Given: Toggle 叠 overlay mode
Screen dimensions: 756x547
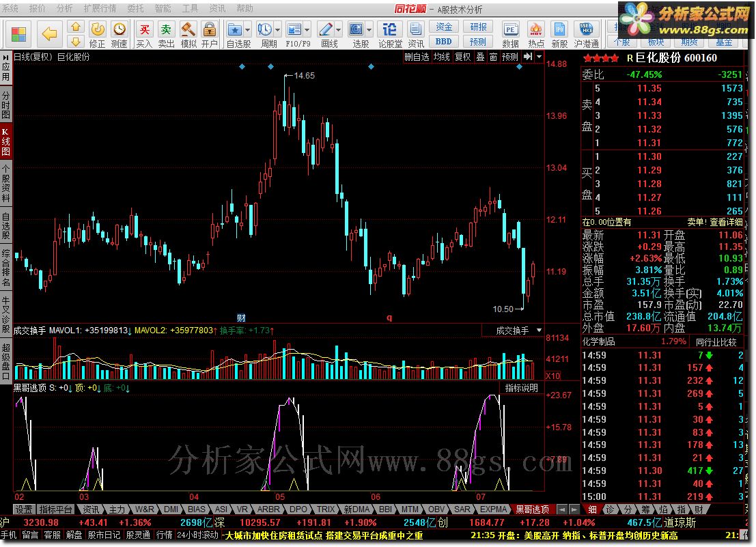Looking at the screenshot, I should (480, 57).
